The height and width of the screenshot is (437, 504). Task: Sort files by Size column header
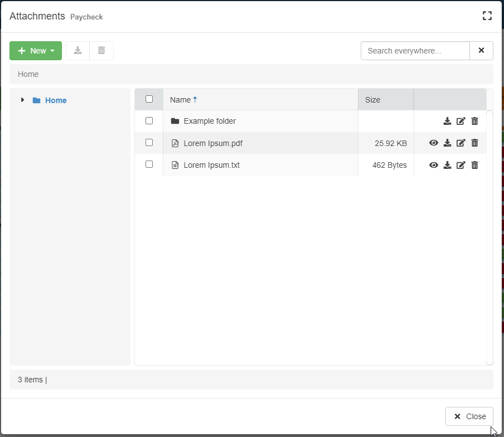point(372,100)
